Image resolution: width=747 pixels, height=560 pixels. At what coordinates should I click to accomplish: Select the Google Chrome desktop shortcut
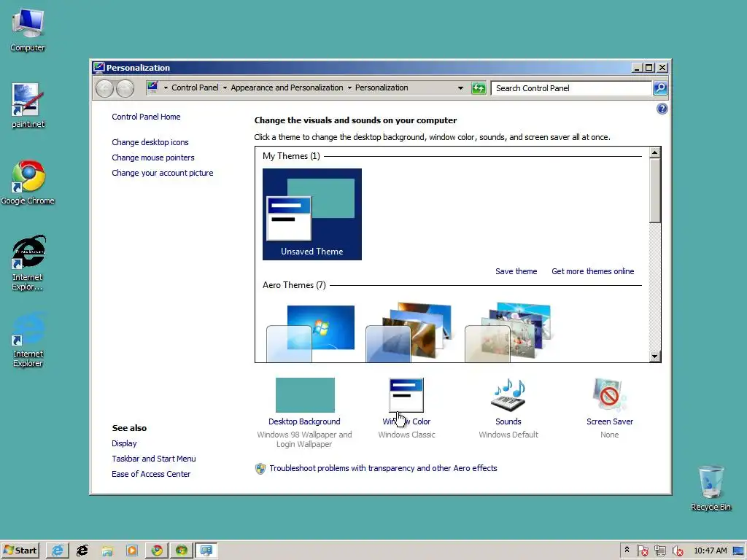pos(28,182)
